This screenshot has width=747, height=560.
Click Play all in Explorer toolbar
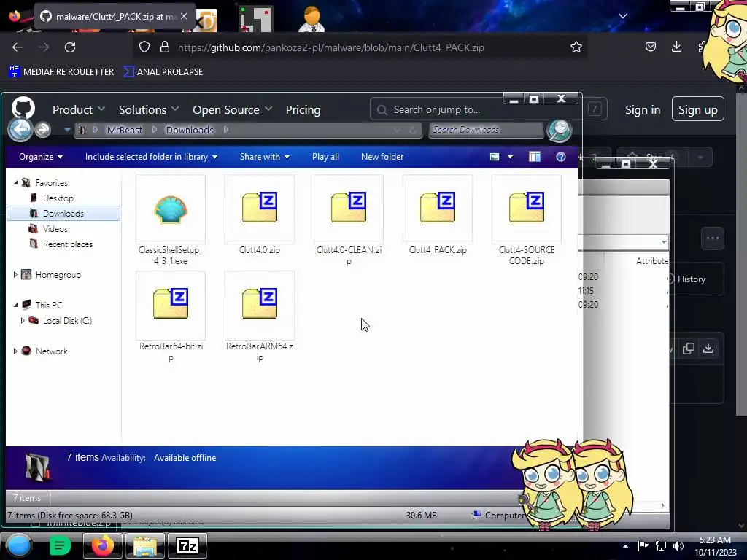pos(326,157)
